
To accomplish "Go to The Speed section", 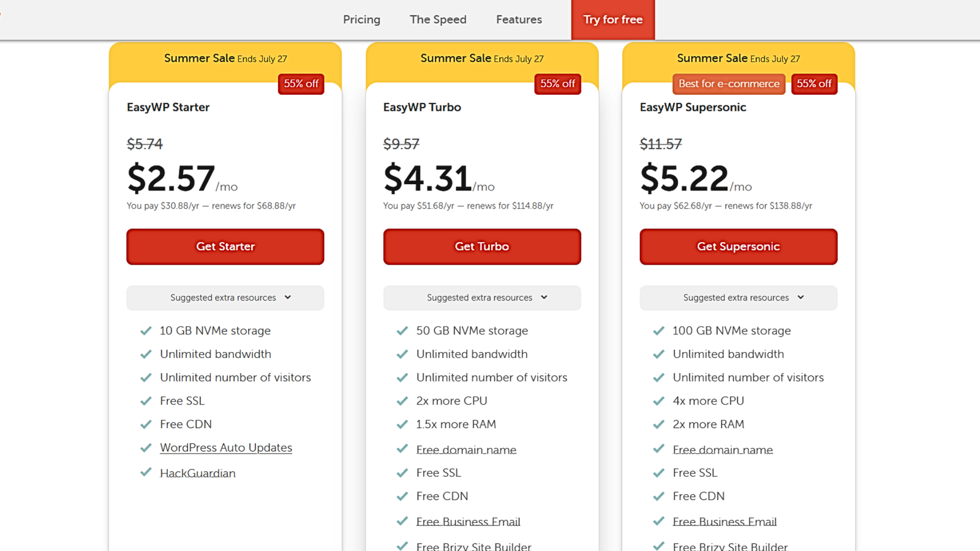I will coord(438,20).
